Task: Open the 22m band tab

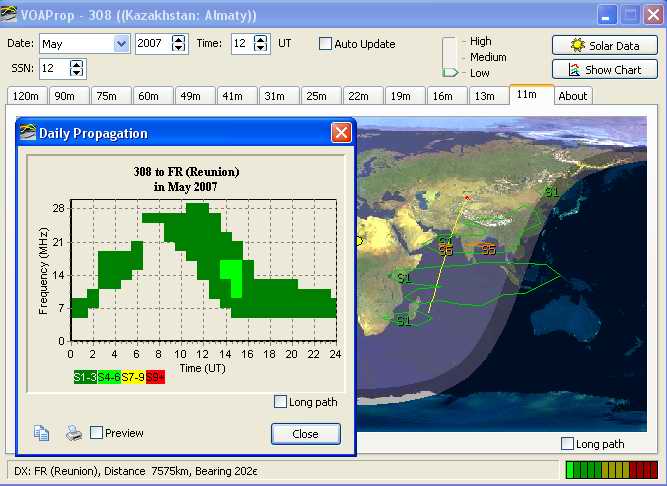Action: tap(363, 96)
